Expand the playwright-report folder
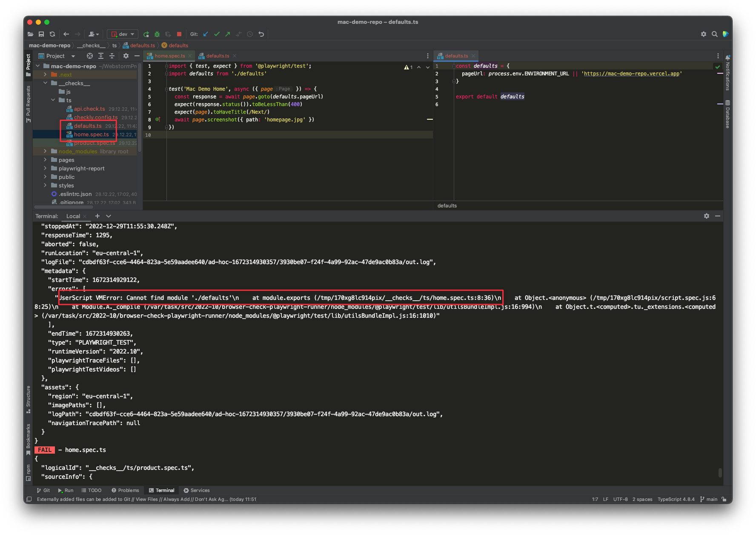Image resolution: width=756 pixels, height=535 pixels. point(46,168)
